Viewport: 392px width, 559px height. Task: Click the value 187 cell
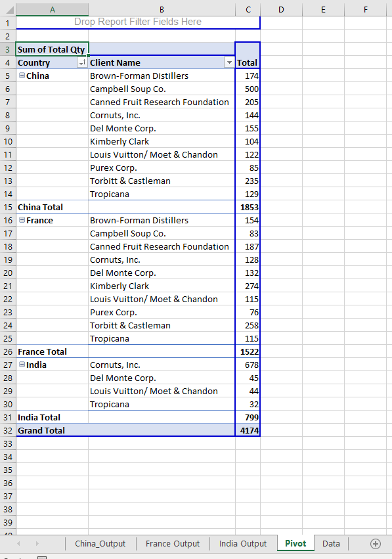248,246
